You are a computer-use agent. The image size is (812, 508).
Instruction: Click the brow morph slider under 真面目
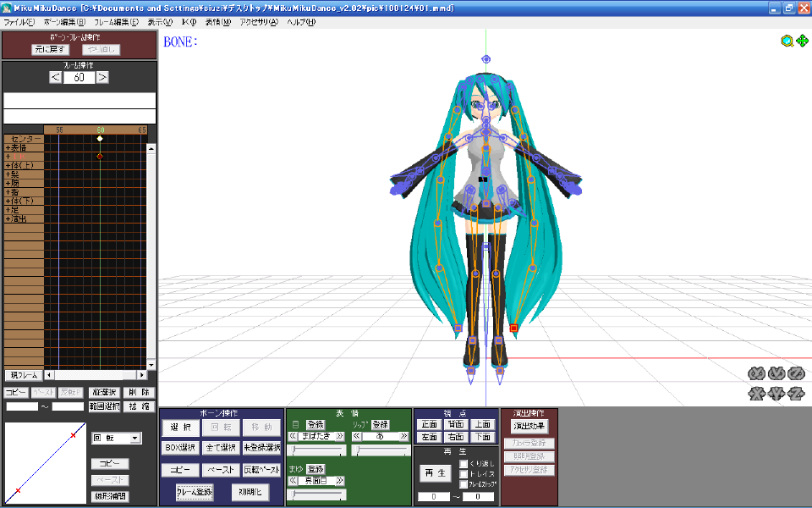point(317,494)
